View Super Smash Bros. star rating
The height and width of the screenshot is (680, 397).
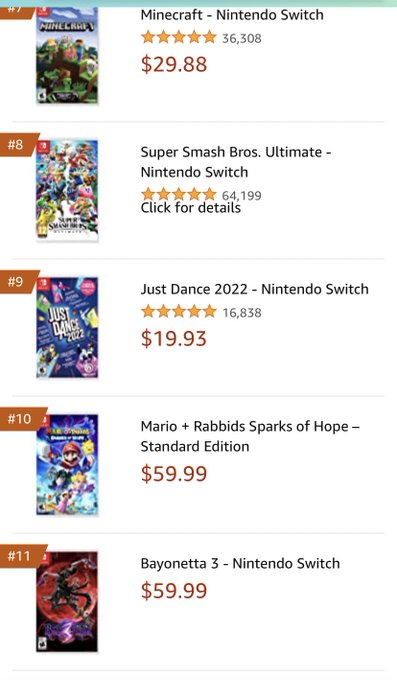click(x=179, y=194)
